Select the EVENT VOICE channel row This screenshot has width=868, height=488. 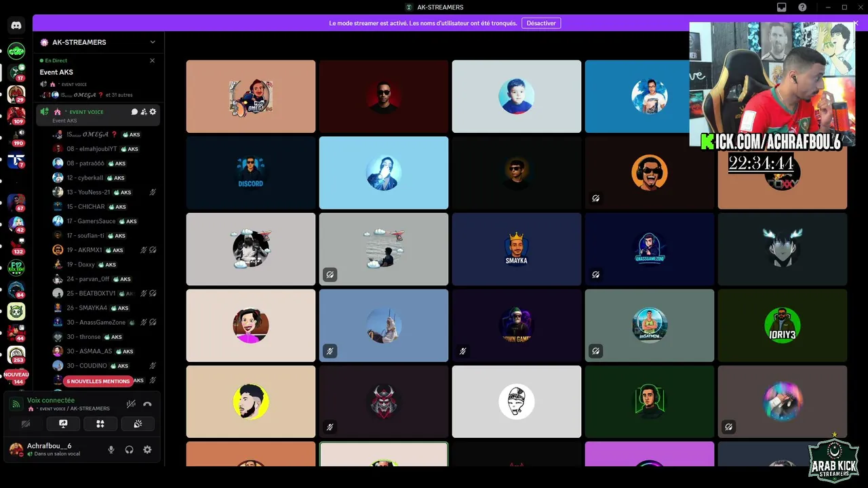(98, 115)
